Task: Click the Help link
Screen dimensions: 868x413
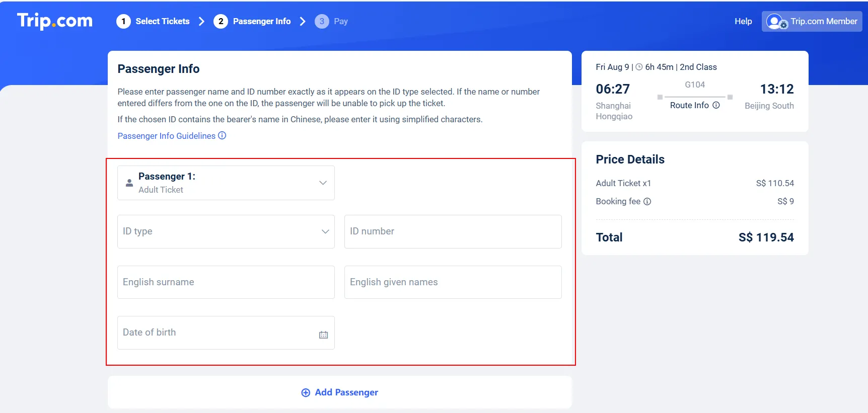Action: click(x=743, y=21)
